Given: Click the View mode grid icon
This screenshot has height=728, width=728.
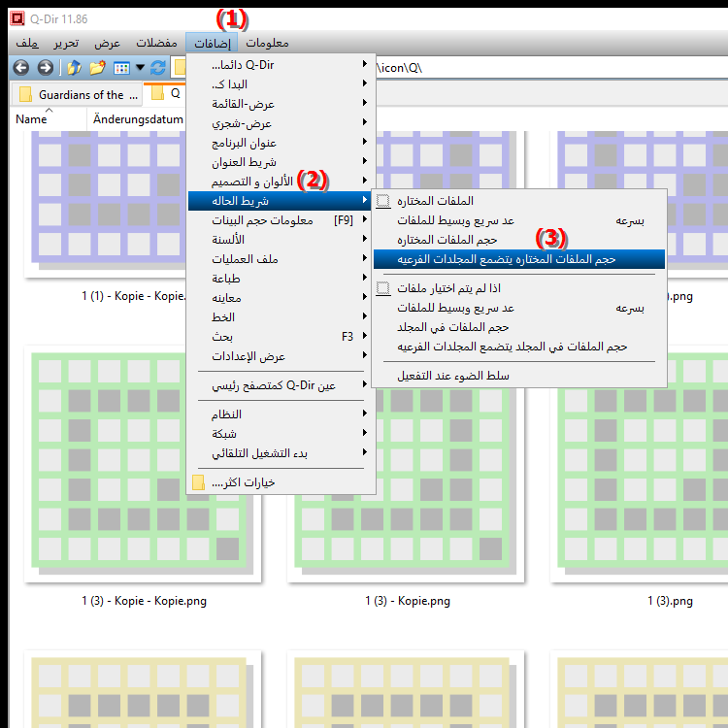Looking at the screenshot, I should 121,68.
